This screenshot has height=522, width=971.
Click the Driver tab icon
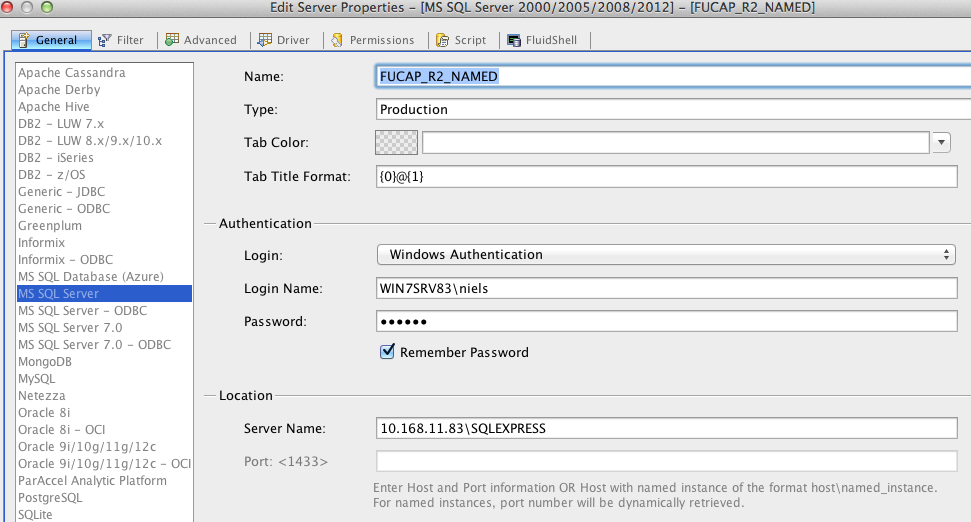tap(265, 40)
